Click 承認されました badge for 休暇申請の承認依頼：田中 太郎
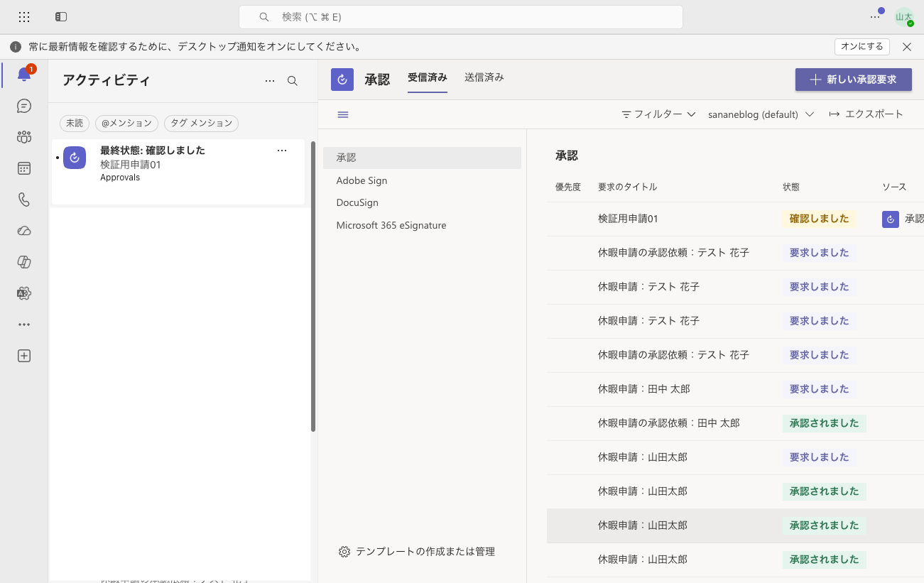Screen dimensions: 924x583 824,424
